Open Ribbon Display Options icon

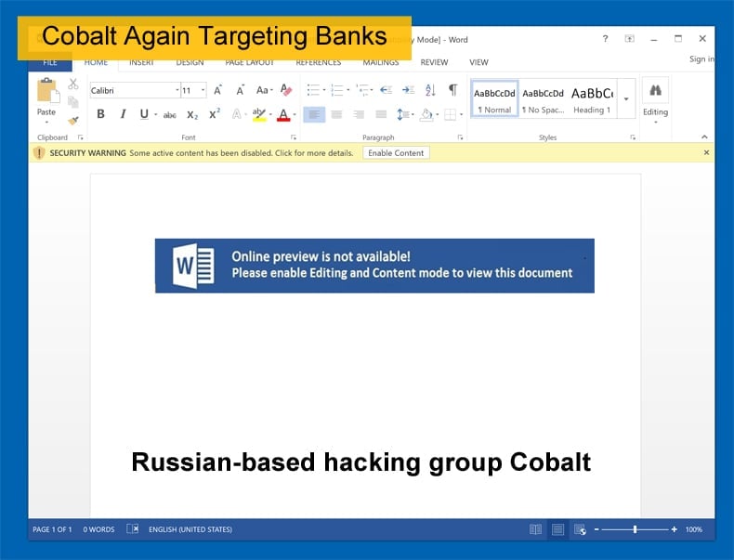click(630, 39)
